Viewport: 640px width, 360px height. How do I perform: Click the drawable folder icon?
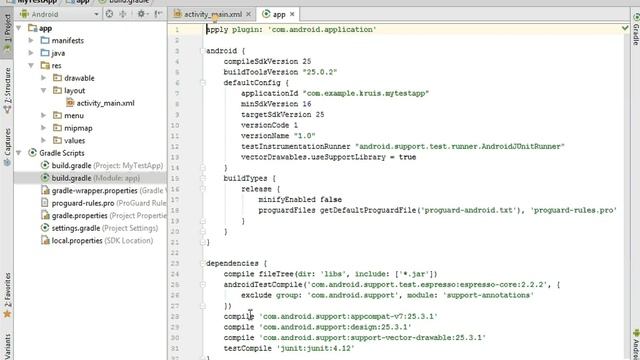[x=58, y=78]
